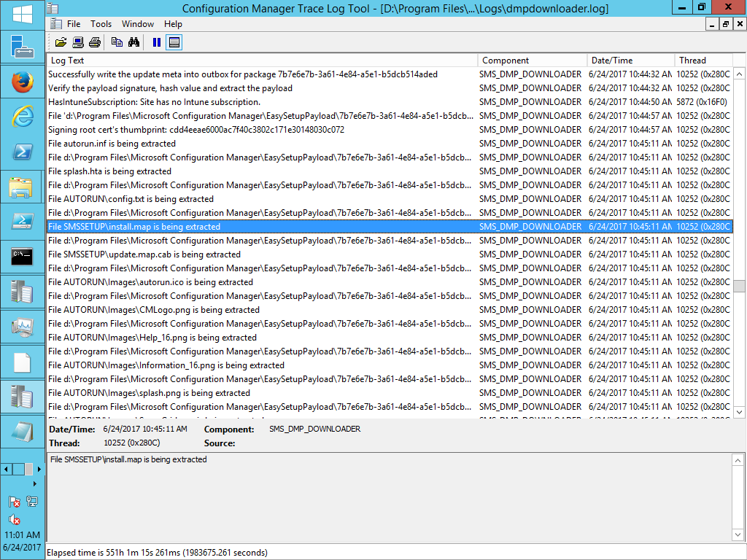Click the elapsed time status bar text

[158, 553]
